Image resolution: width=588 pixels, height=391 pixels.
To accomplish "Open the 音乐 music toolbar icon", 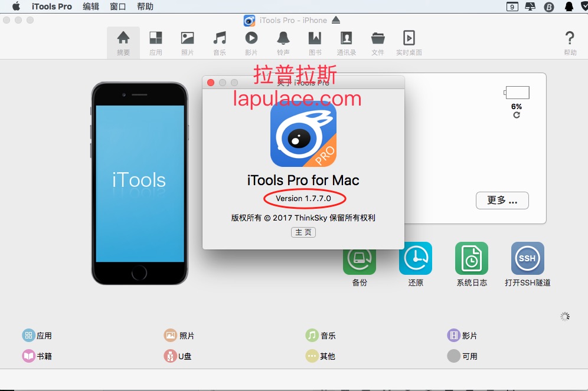I will tap(220, 42).
